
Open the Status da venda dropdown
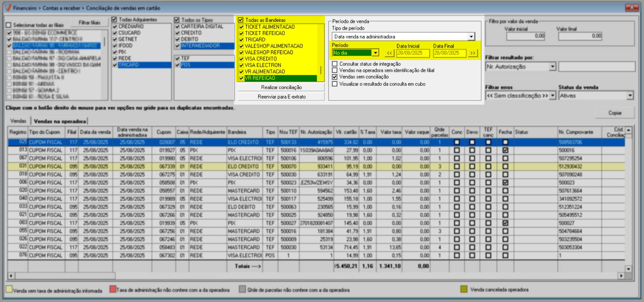(x=630, y=96)
